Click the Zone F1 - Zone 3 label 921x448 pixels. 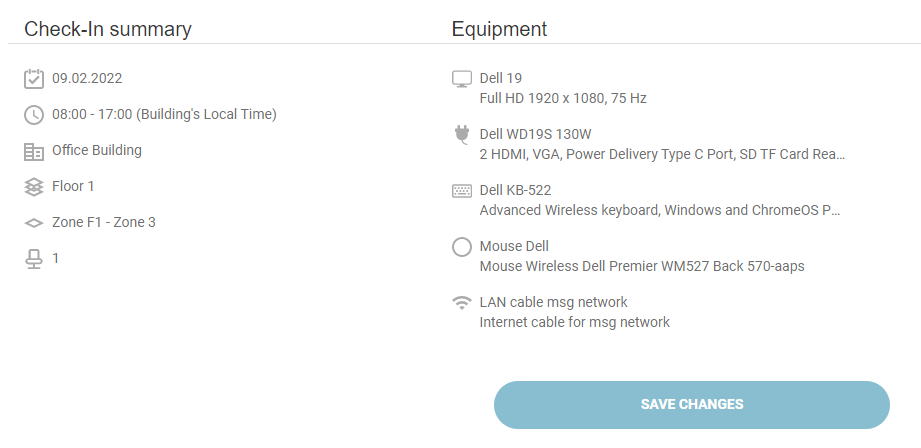click(x=104, y=222)
